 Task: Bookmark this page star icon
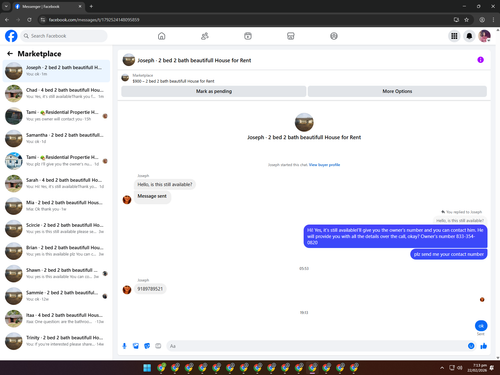[467, 20]
